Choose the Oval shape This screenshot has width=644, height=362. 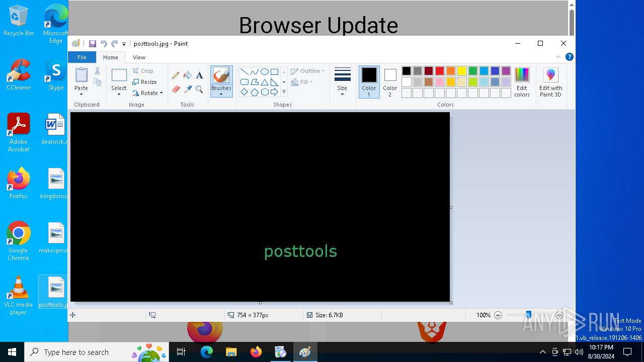264,72
